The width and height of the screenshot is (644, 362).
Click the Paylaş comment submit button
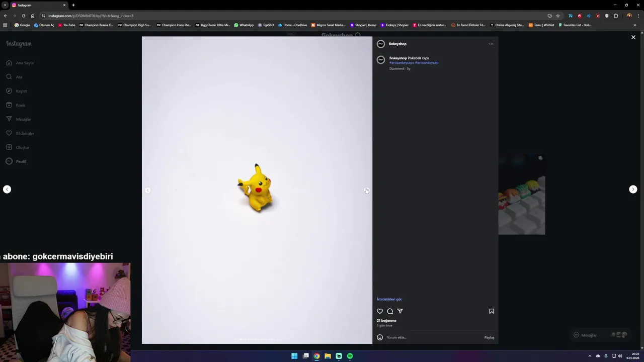click(x=489, y=337)
